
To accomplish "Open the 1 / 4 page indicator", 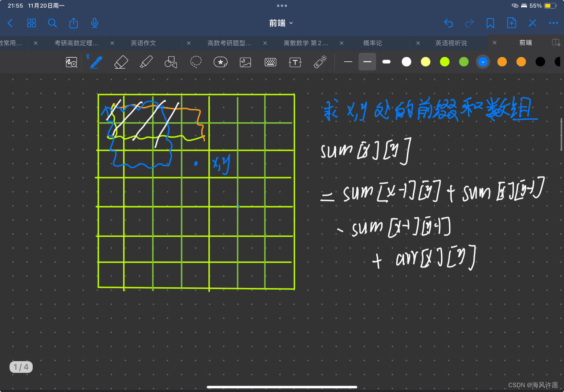I will 21,367.
